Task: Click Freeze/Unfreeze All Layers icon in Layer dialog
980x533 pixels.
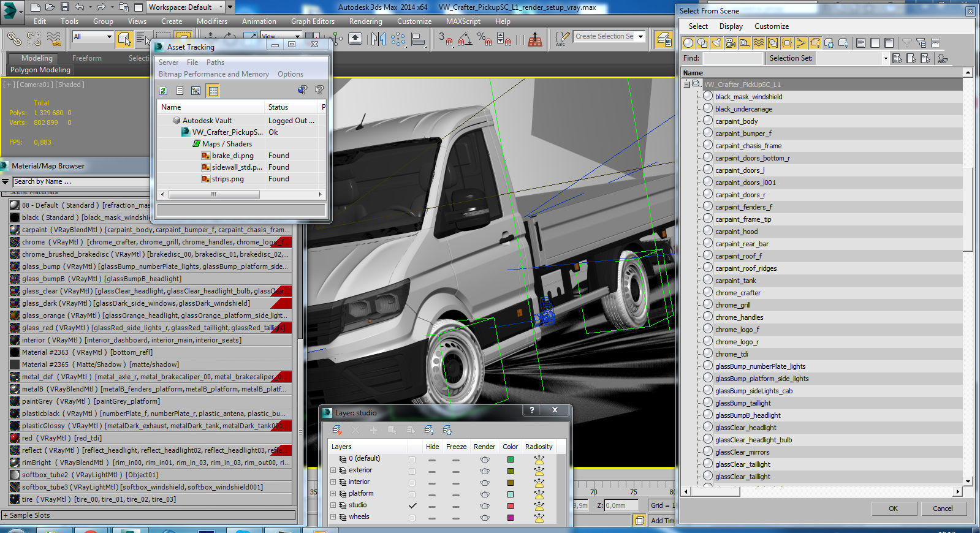Action: (447, 430)
